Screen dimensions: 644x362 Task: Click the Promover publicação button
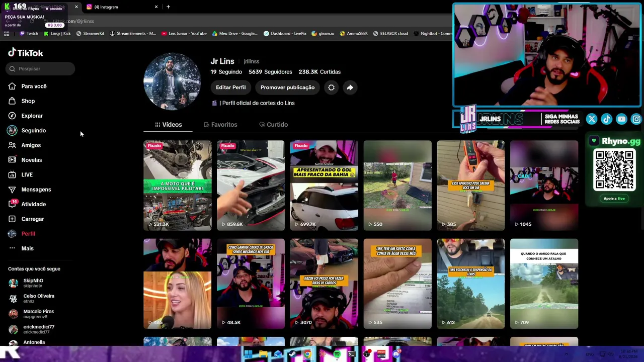click(x=287, y=87)
